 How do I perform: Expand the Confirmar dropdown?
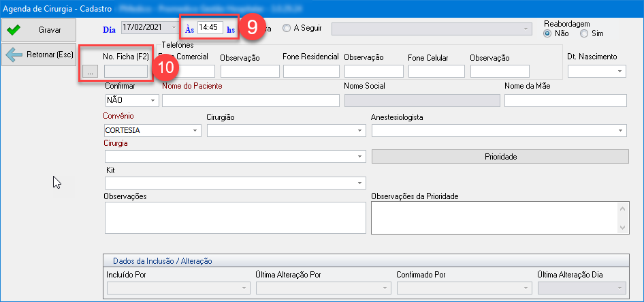152,101
